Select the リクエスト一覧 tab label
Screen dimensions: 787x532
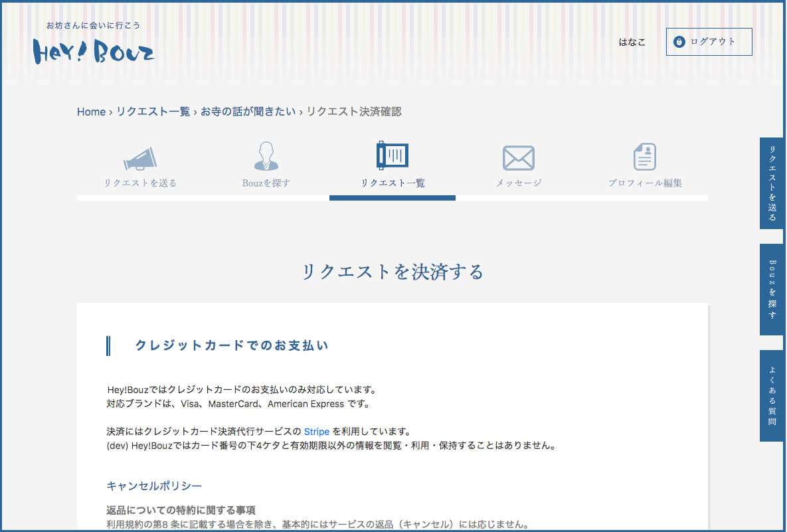[393, 183]
